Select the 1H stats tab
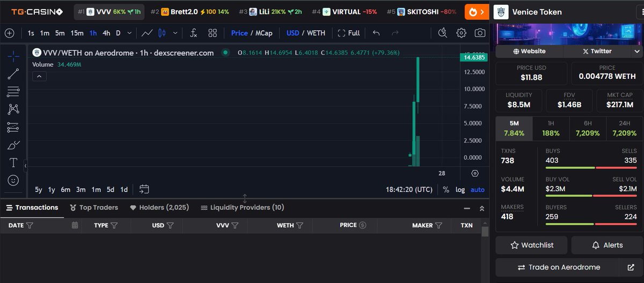 (x=551, y=129)
